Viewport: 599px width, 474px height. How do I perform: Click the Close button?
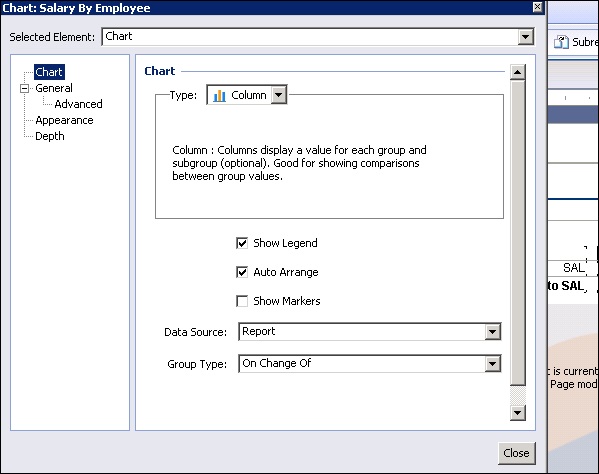coord(516,453)
